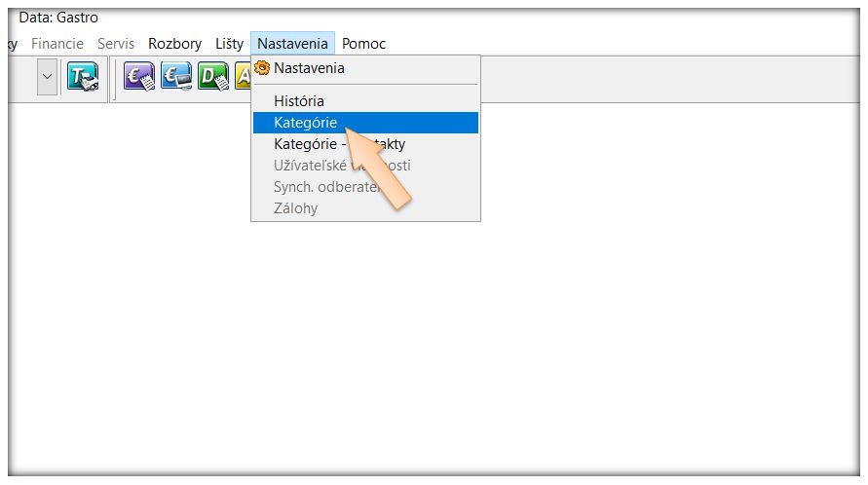Click the teal T toolbar icon
Viewport: 868px width, 485px height.
tap(82, 76)
